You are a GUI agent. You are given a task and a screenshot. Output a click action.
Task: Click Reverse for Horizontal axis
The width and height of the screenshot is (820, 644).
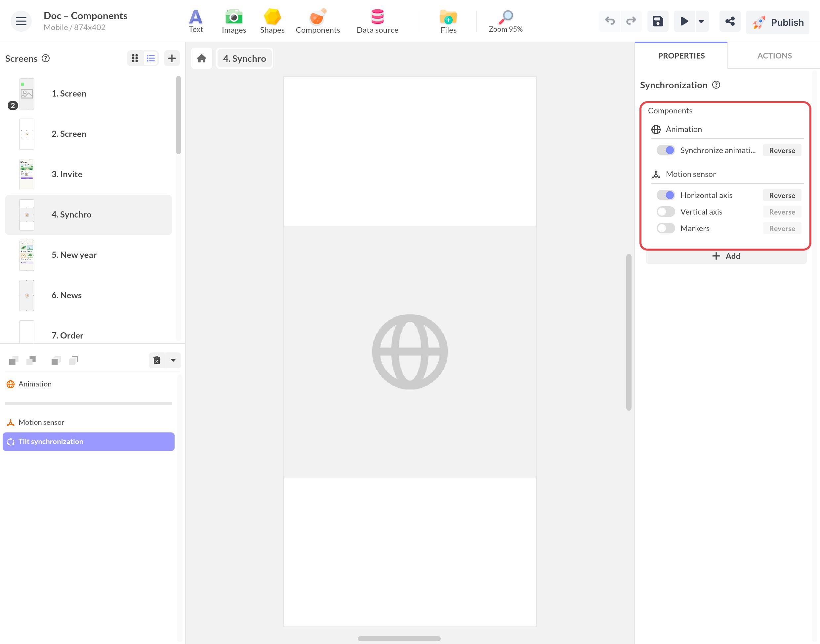(782, 195)
